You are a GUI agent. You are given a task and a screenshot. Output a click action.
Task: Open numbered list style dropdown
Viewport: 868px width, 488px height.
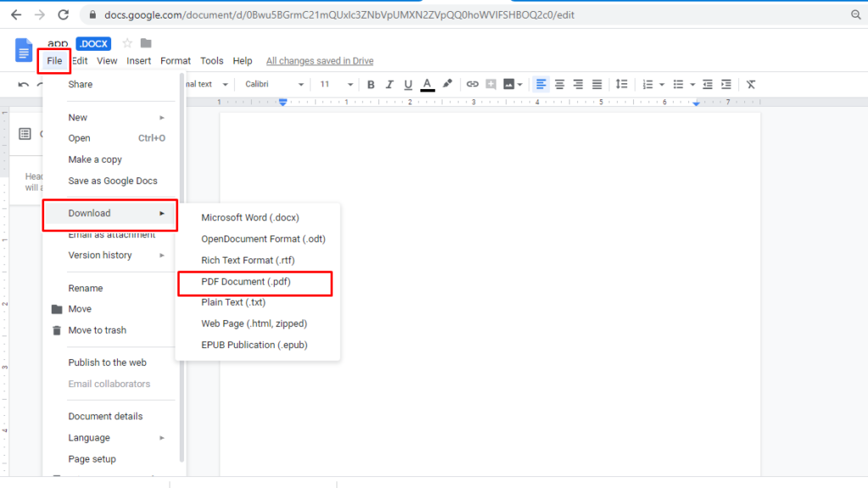(x=661, y=85)
